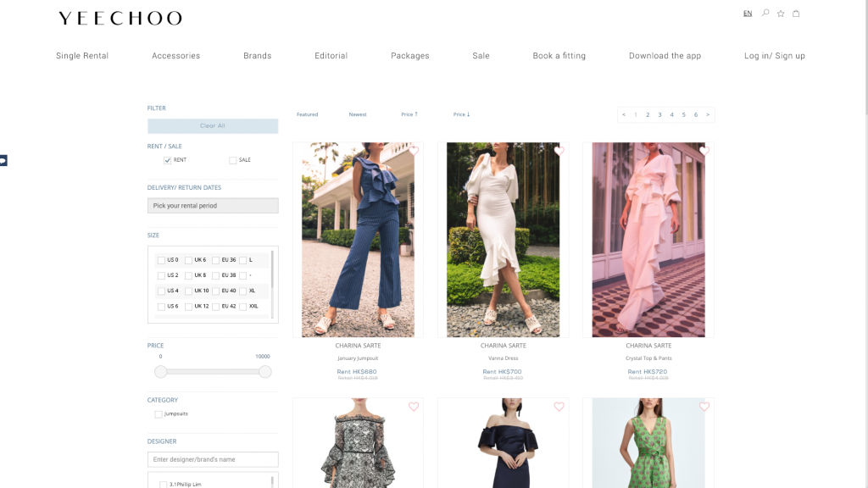The height and width of the screenshot is (488, 868).
Task: Open the chat widget on left edge
Action: (x=3, y=160)
